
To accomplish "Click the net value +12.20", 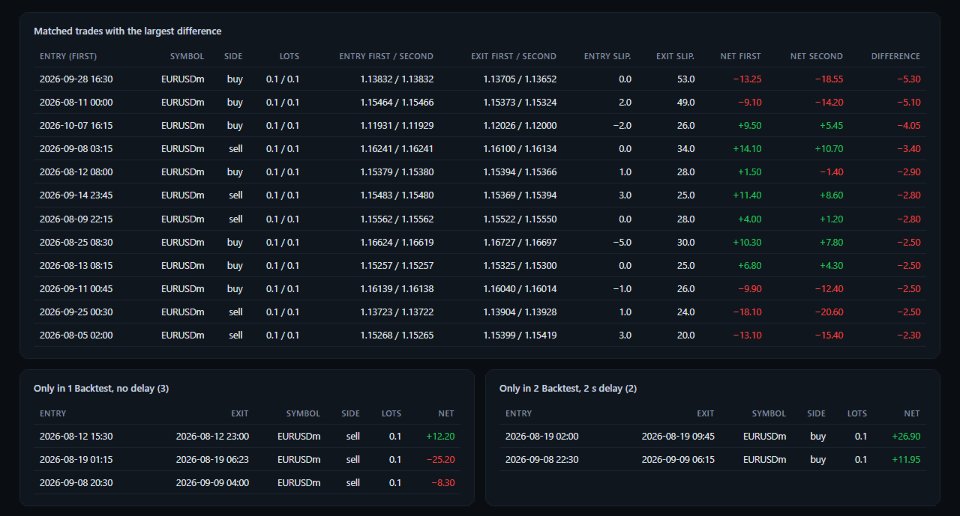I will click(x=440, y=436).
